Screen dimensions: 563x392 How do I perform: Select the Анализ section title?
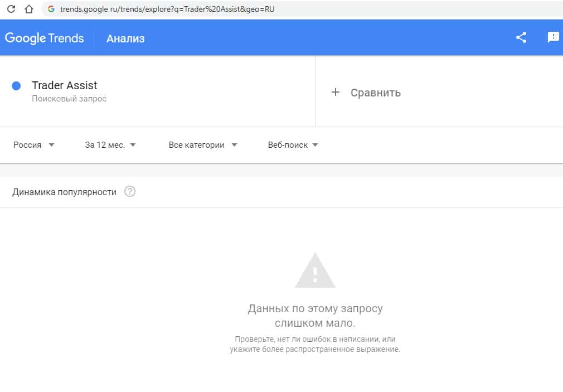pyautogui.click(x=125, y=38)
